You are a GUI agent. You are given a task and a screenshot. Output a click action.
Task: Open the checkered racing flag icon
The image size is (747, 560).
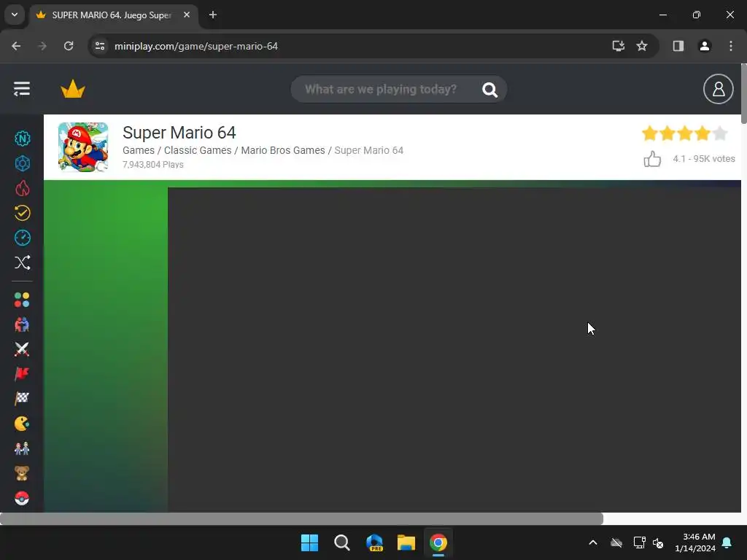(22, 399)
